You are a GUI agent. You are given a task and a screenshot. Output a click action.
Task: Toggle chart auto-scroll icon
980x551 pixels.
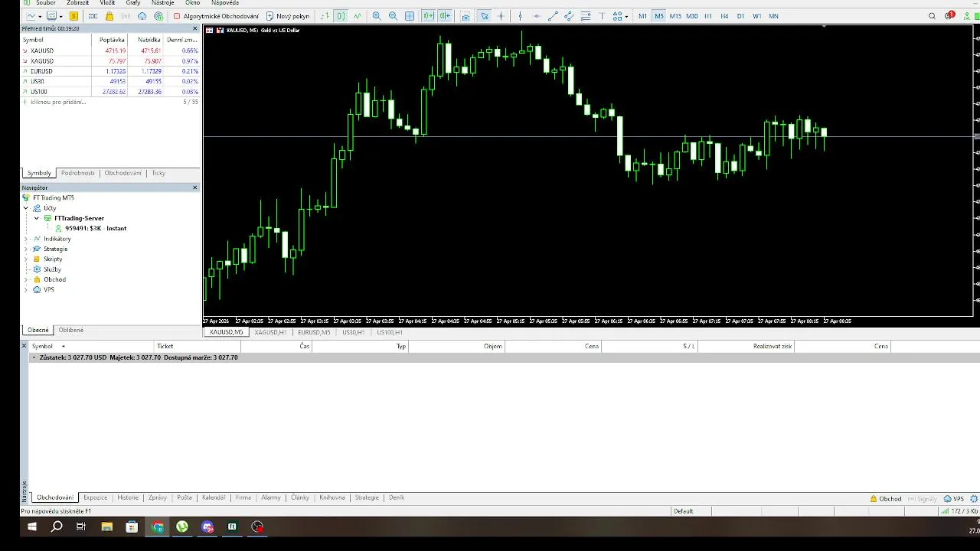428,16
